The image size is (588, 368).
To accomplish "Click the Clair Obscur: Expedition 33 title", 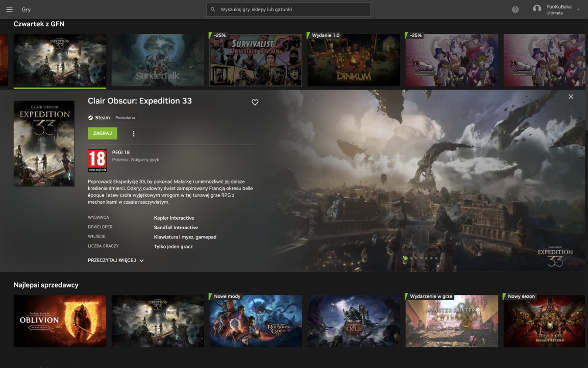I will 140,101.
